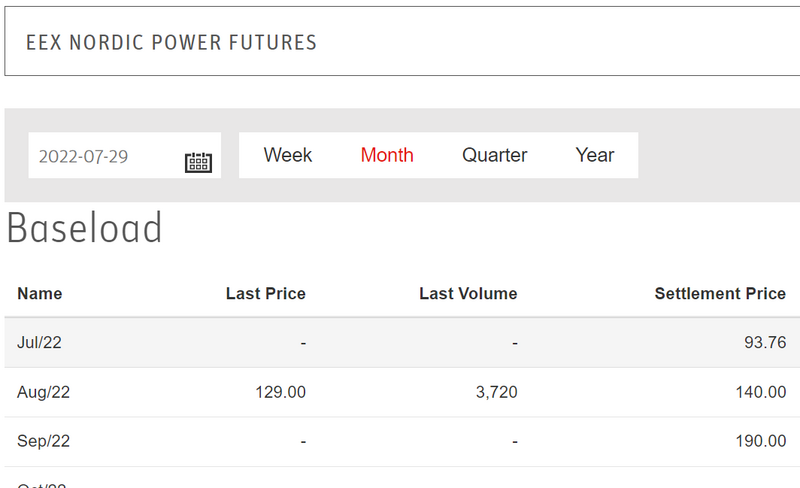Click the Last Price column header

pyautogui.click(x=265, y=293)
